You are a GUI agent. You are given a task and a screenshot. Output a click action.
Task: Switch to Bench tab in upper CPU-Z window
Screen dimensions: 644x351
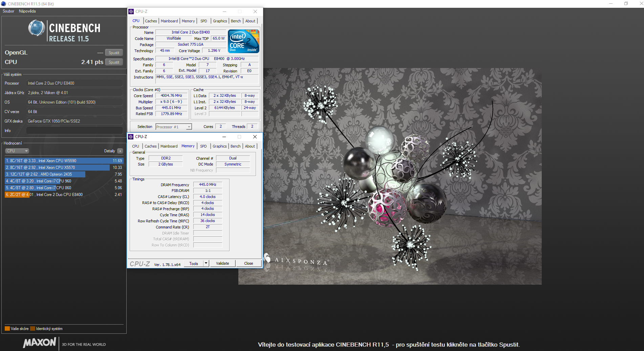coord(236,21)
